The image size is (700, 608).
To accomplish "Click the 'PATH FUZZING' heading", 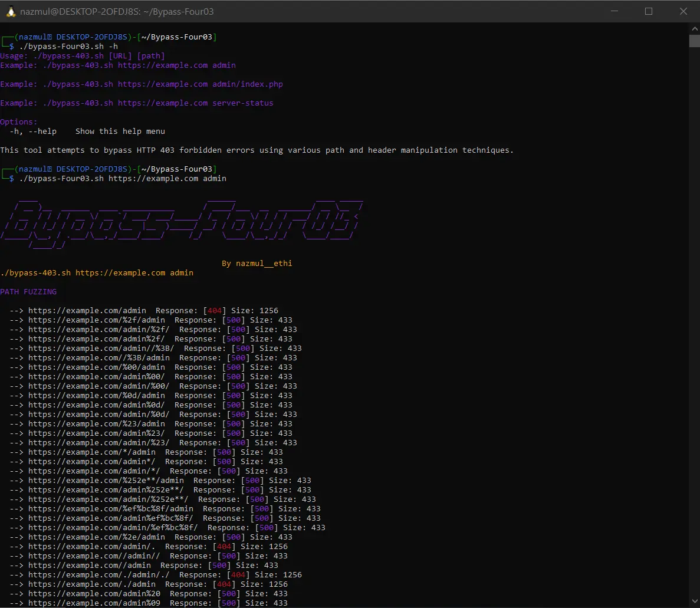I will pos(28,291).
